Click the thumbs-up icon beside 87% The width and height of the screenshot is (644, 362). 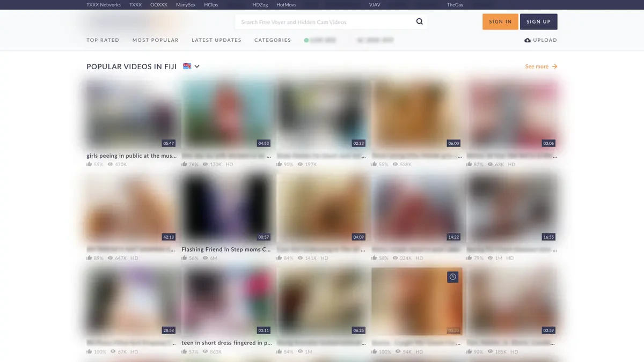(x=470, y=164)
